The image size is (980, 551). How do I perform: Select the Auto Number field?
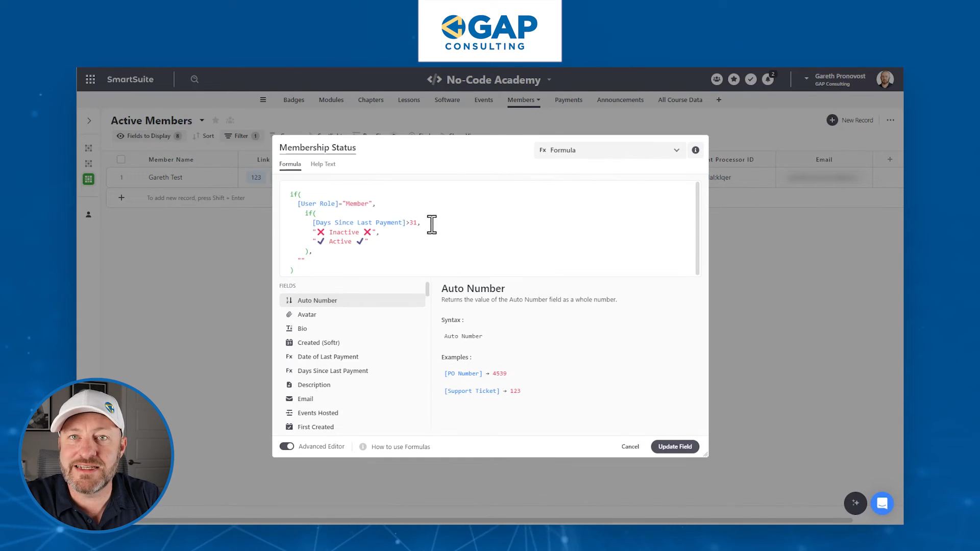pyautogui.click(x=352, y=300)
